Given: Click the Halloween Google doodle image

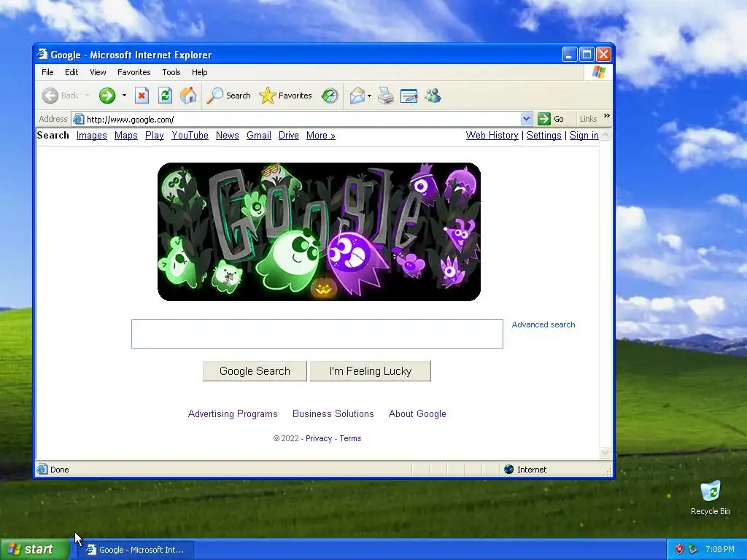Looking at the screenshot, I should pyautogui.click(x=320, y=232).
